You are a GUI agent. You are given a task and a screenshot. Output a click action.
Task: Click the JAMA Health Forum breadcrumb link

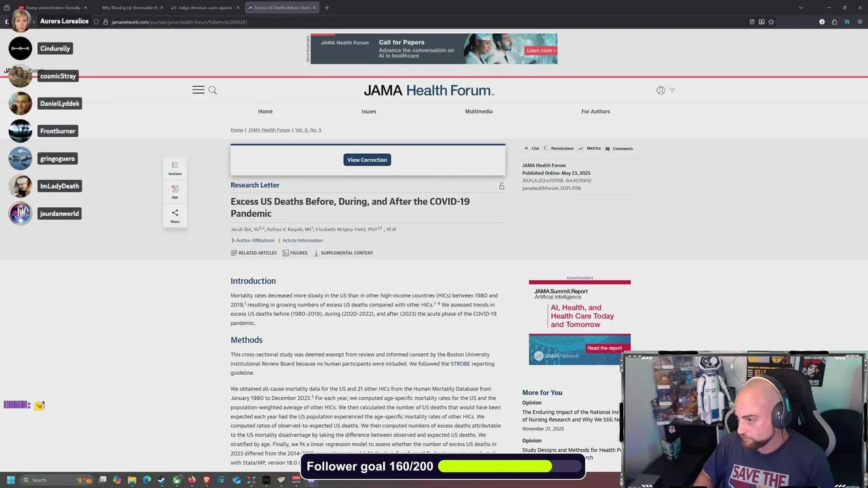pos(269,130)
